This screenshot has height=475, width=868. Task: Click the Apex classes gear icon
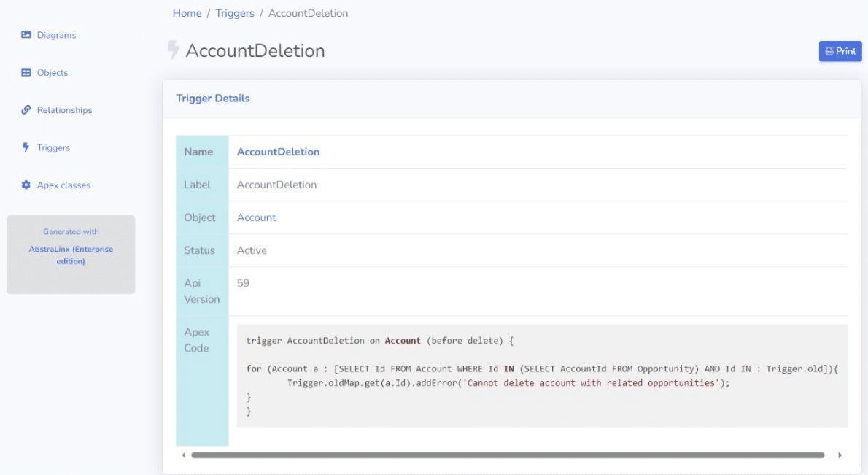pos(26,185)
